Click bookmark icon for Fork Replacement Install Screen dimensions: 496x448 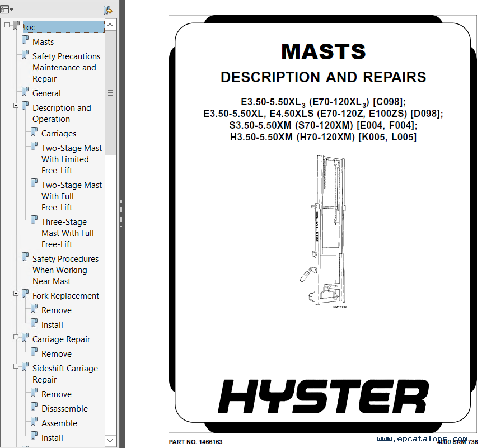pyautogui.click(x=34, y=323)
